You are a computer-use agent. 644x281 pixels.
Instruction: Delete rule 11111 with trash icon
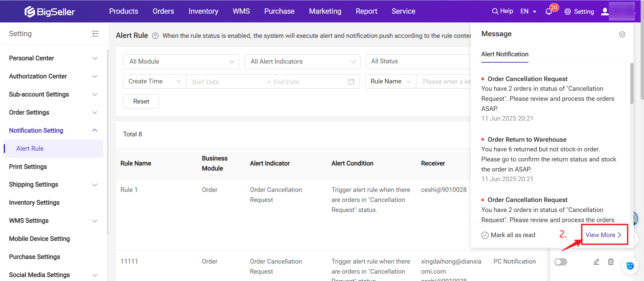click(x=611, y=262)
